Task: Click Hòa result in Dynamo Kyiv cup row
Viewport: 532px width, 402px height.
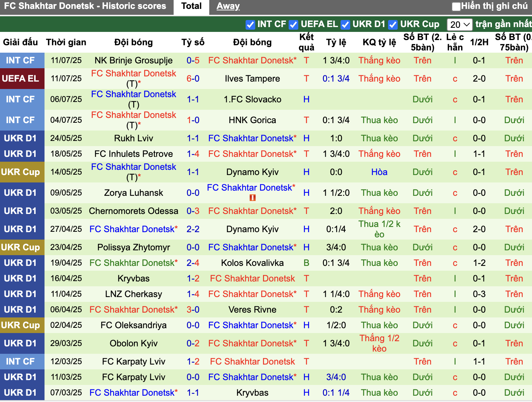Action: tap(379, 172)
